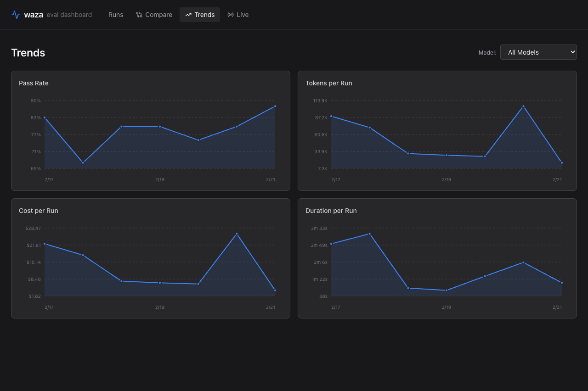
Task: Switch to the Live tab label
Action: pos(243,15)
